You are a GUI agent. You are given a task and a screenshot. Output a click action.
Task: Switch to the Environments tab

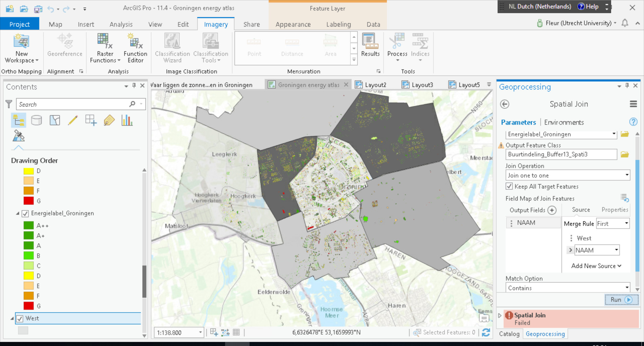point(564,122)
